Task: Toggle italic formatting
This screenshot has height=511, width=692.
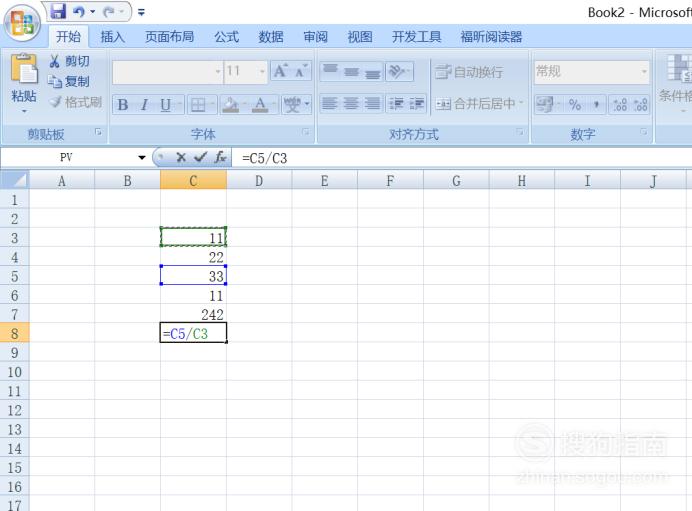Action: click(144, 105)
